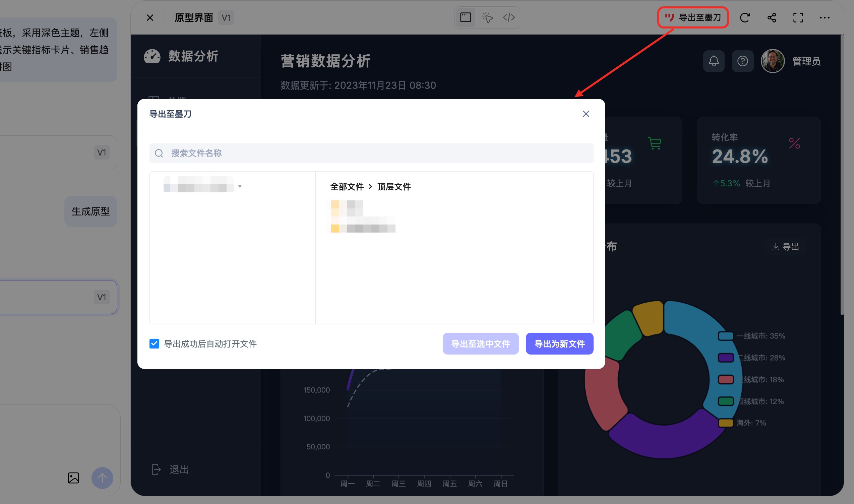The width and height of the screenshot is (854, 504).
Task: Click 导出为新文件 button
Action: point(559,344)
